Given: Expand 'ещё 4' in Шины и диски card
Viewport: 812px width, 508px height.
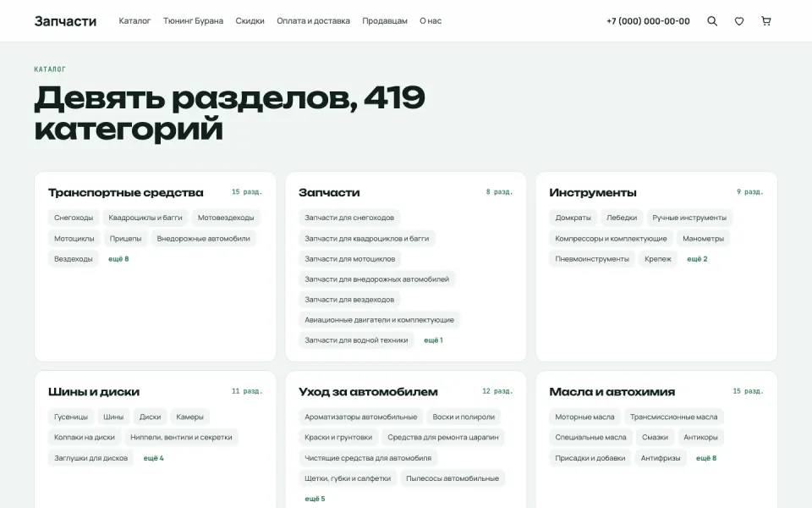Looking at the screenshot, I should click(153, 458).
